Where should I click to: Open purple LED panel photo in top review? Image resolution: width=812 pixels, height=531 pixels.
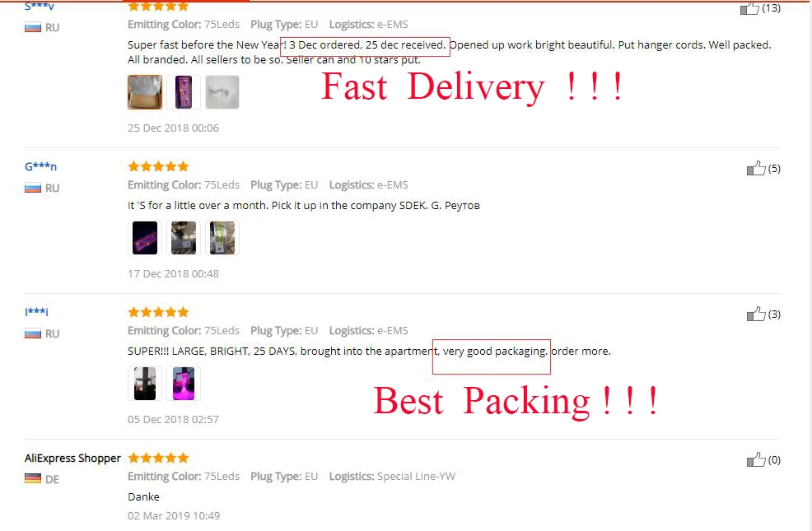pos(184,92)
